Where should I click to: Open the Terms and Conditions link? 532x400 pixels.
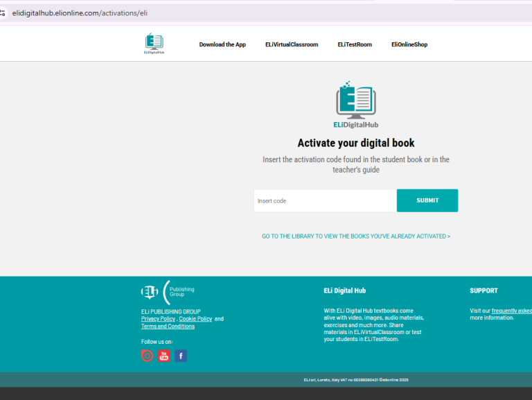[168, 327]
